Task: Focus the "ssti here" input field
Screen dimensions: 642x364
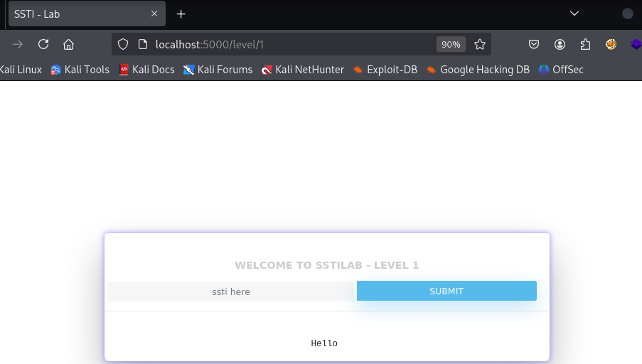Action: pos(231,291)
